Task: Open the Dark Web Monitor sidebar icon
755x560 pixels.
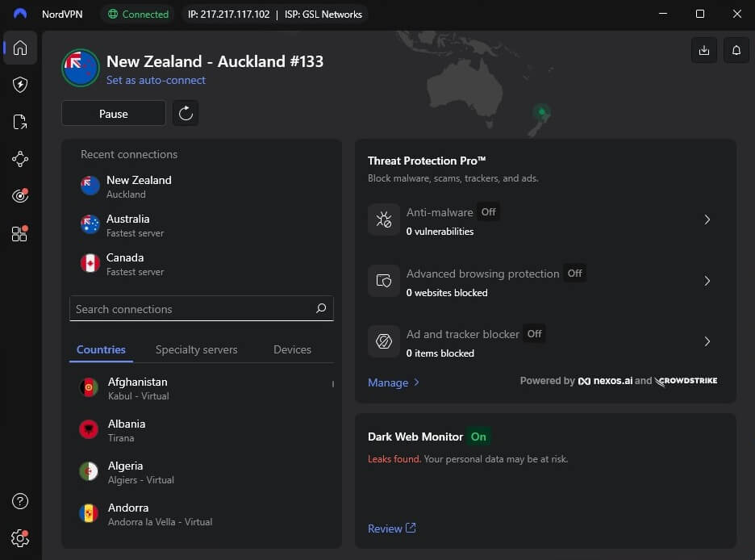Action: pyautogui.click(x=20, y=195)
